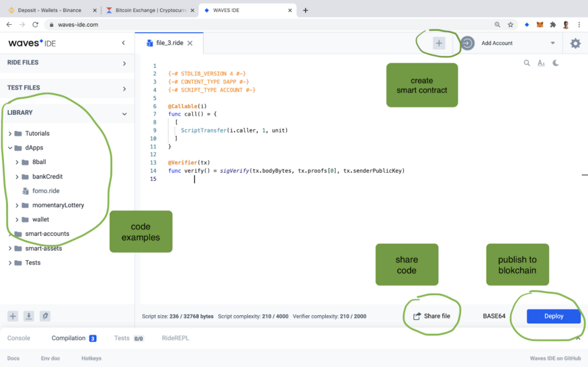The height and width of the screenshot is (367, 588).
Task: Open the Hotkeys link
Action: click(x=91, y=358)
